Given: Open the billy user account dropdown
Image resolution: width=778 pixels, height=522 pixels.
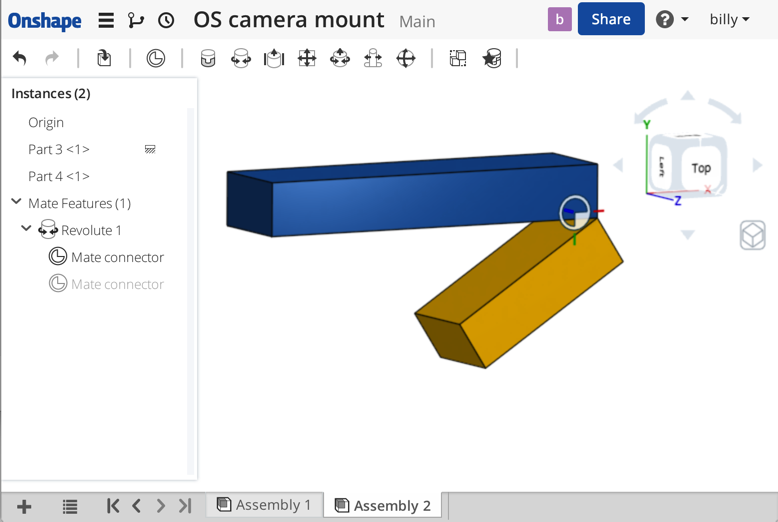Looking at the screenshot, I should pos(729,20).
